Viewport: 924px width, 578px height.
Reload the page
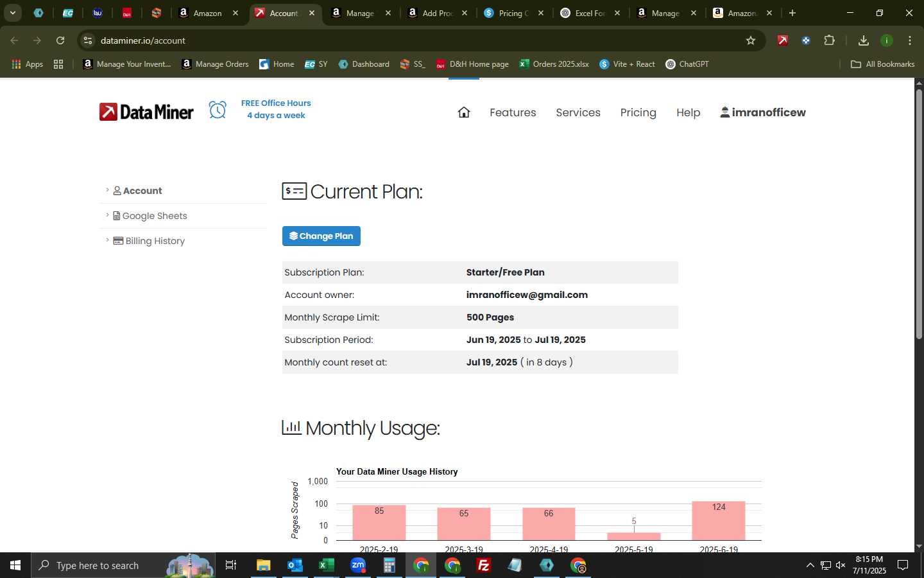click(x=60, y=40)
